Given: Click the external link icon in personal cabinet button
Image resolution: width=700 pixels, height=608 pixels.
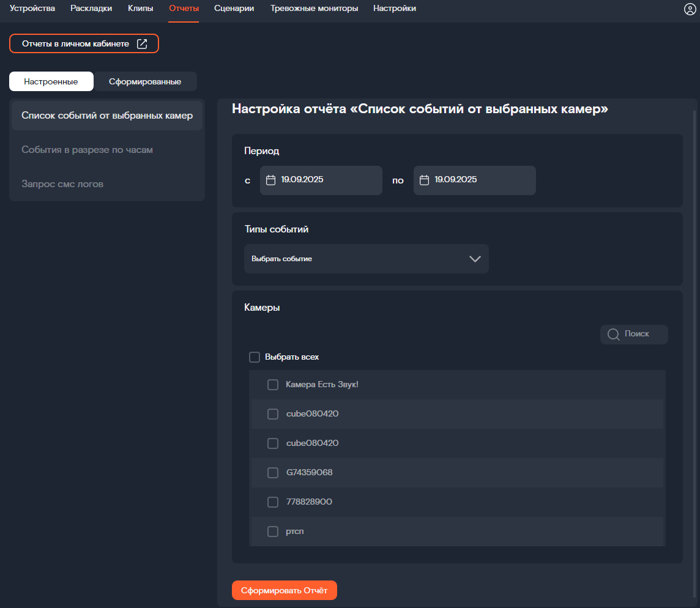Looking at the screenshot, I should [142, 43].
